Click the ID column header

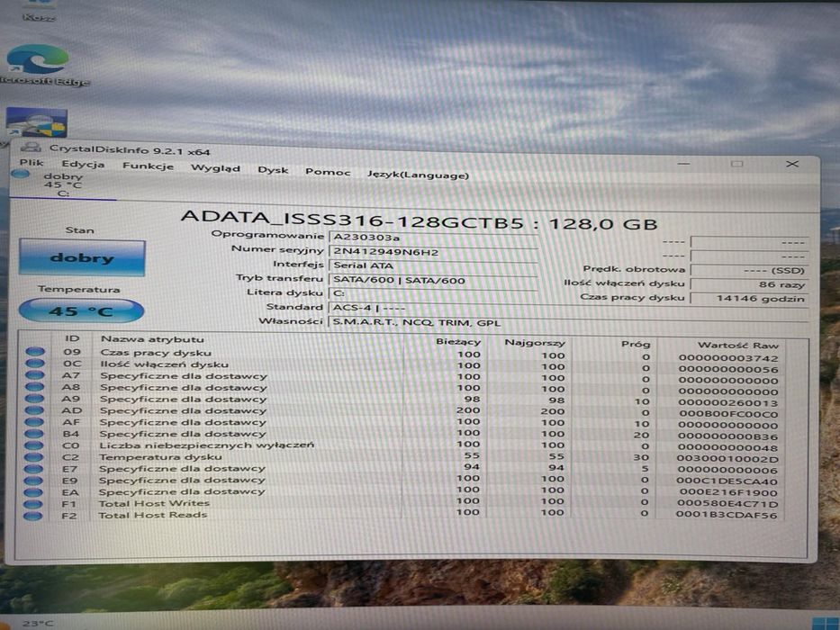[72, 338]
